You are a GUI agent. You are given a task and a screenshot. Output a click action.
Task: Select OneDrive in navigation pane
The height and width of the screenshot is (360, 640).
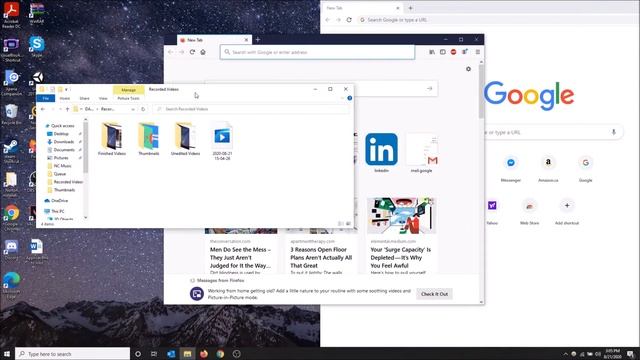tap(60, 201)
